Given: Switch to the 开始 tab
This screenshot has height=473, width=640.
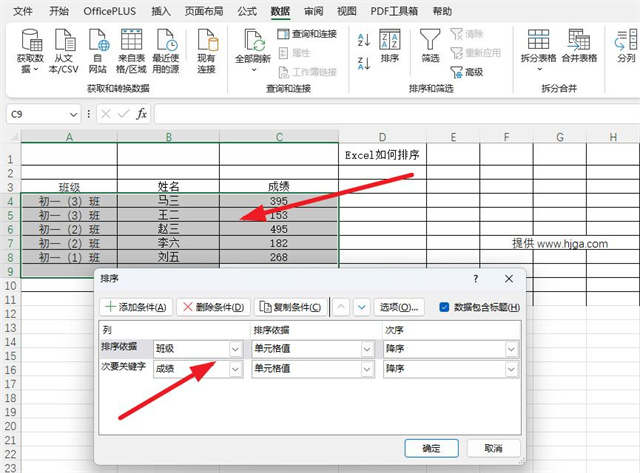Looking at the screenshot, I should [59, 11].
